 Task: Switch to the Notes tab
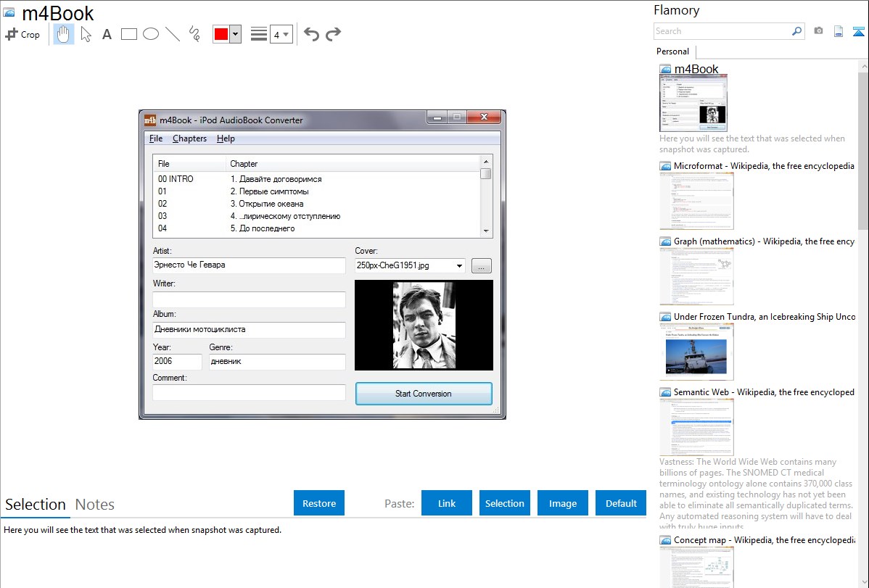click(95, 505)
